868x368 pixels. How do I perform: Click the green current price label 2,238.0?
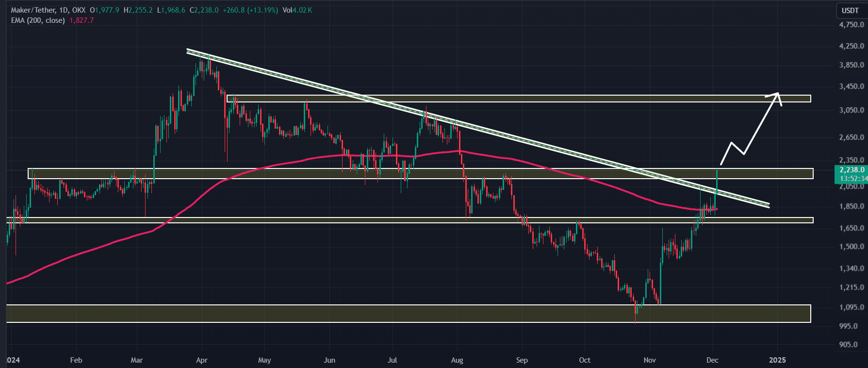click(852, 170)
